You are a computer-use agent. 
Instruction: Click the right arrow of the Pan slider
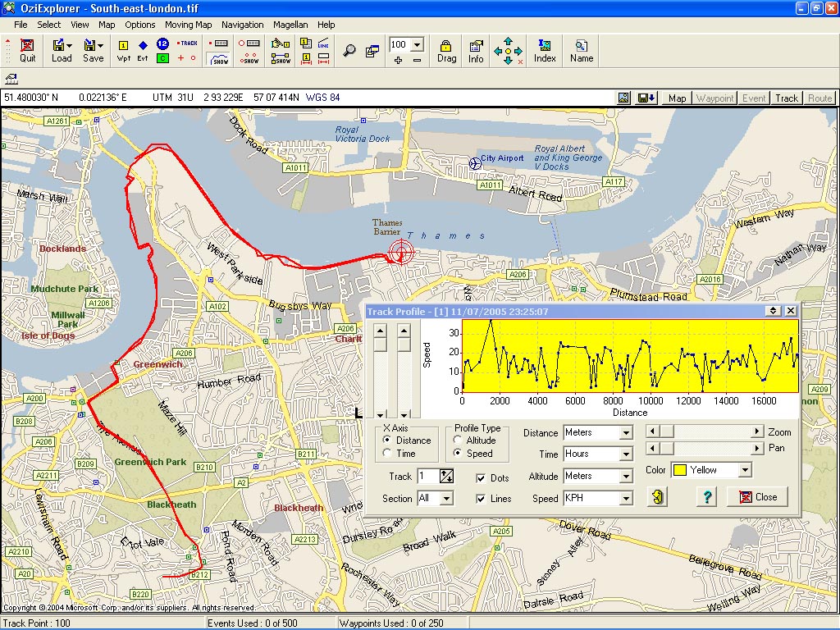(x=757, y=448)
